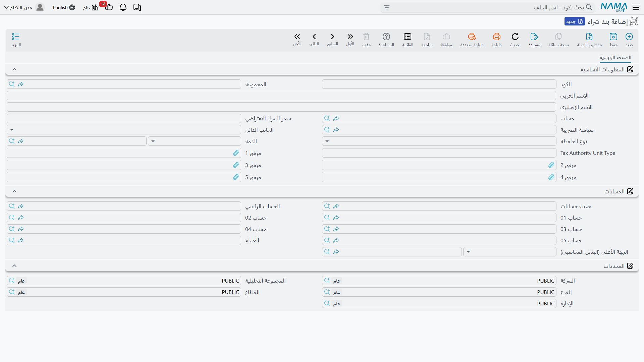
Task: Open the نوع الحافظة dropdown
Action: click(x=327, y=141)
